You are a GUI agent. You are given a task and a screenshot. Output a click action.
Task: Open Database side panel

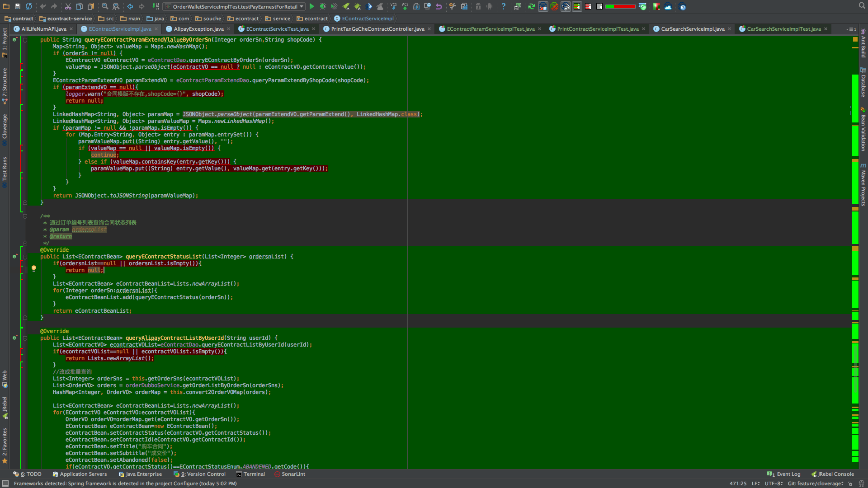[863, 82]
